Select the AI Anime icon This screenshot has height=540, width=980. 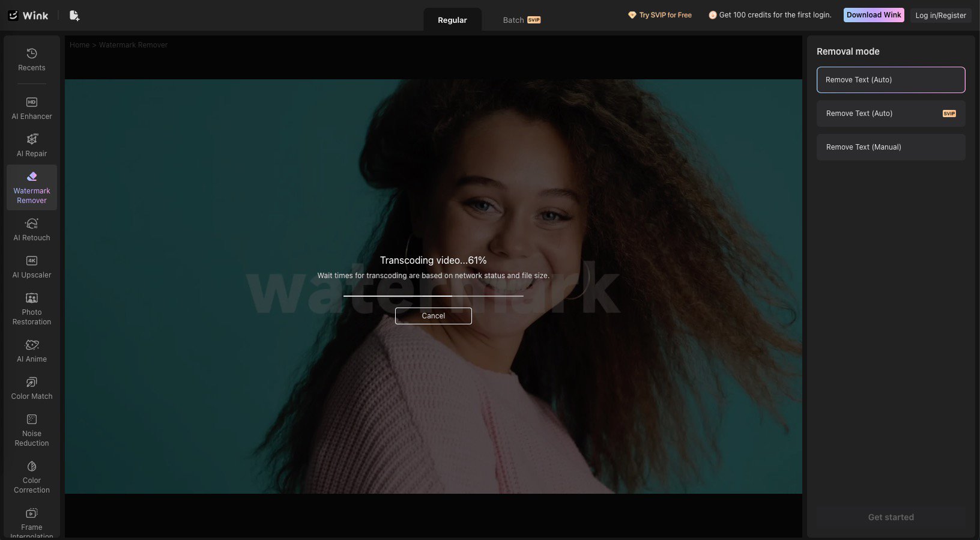[32, 345]
